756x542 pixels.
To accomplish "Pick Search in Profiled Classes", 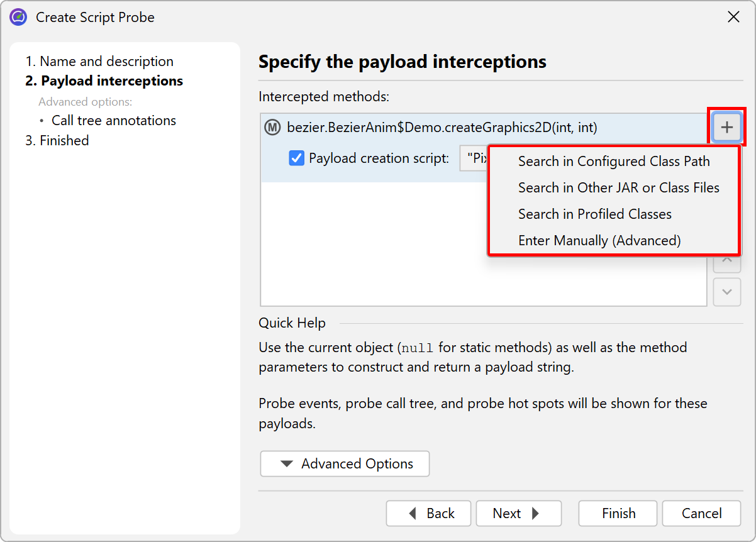I will point(594,214).
